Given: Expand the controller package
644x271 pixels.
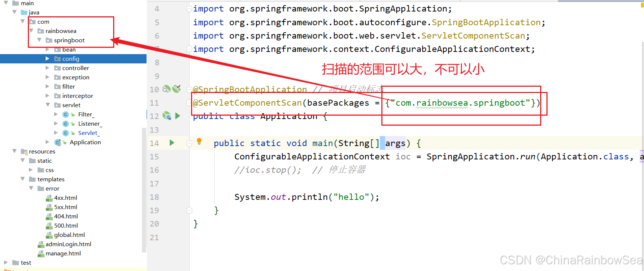Looking at the screenshot, I should [x=47, y=68].
